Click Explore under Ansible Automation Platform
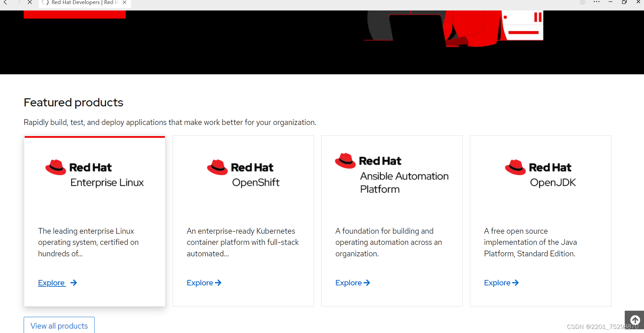 click(349, 283)
